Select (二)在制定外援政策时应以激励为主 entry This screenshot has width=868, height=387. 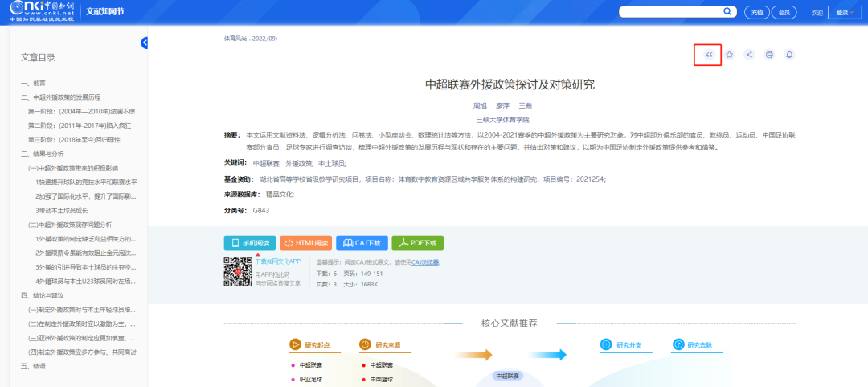[82, 323]
